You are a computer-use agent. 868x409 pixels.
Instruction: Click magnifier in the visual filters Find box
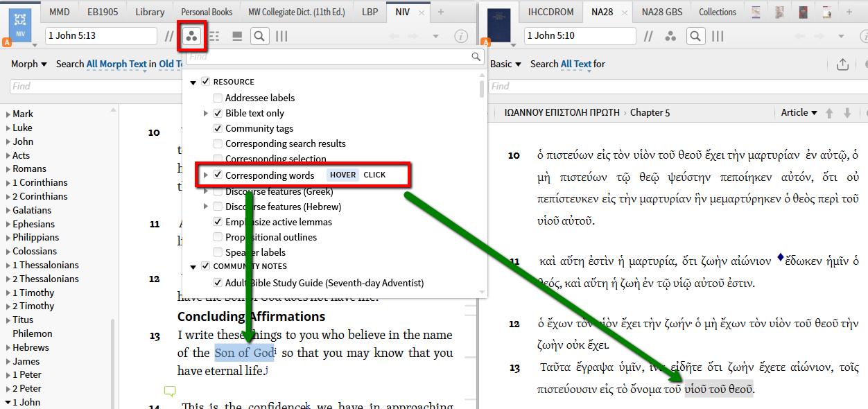(476, 57)
